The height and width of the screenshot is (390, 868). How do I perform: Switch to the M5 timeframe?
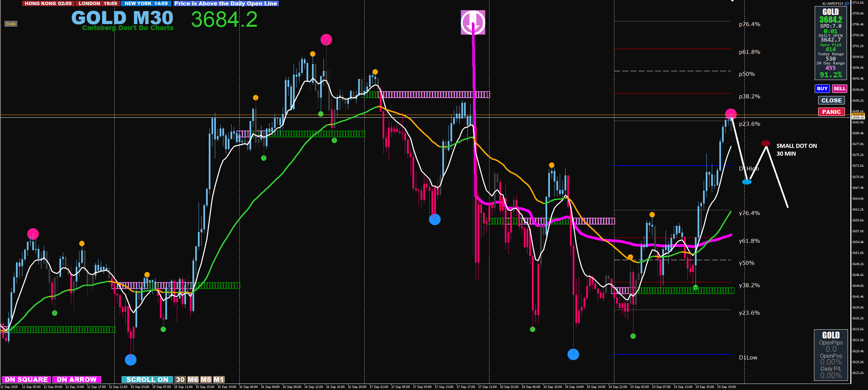206,379
